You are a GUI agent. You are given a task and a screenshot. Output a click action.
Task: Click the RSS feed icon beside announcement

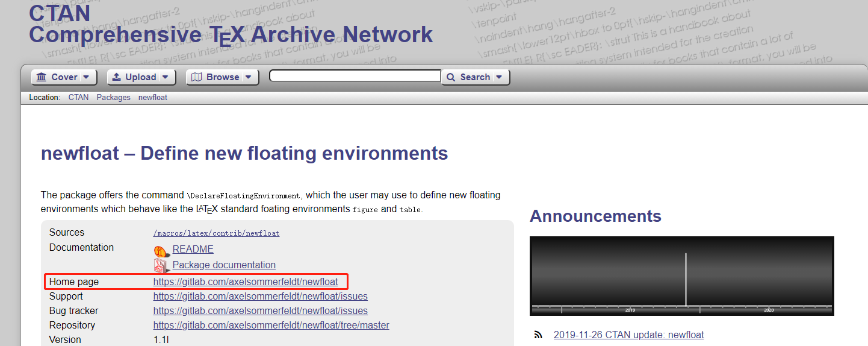pos(539,335)
